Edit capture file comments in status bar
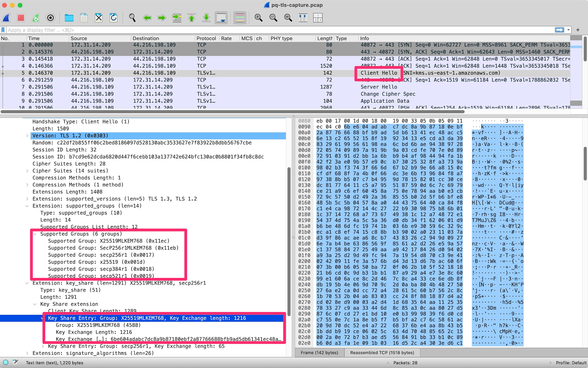This screenshot has height=368, width=588. click(x=15, y=363)
